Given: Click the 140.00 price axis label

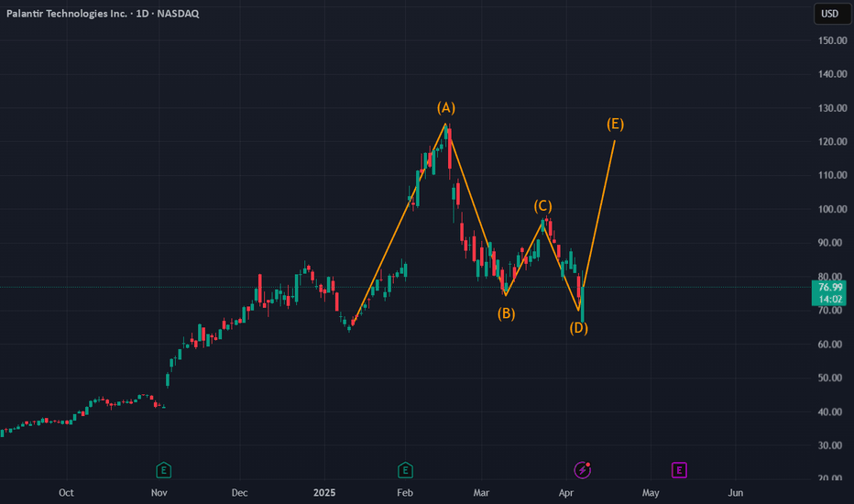Looking at the screenshot, I should click(x=833, y=74).
